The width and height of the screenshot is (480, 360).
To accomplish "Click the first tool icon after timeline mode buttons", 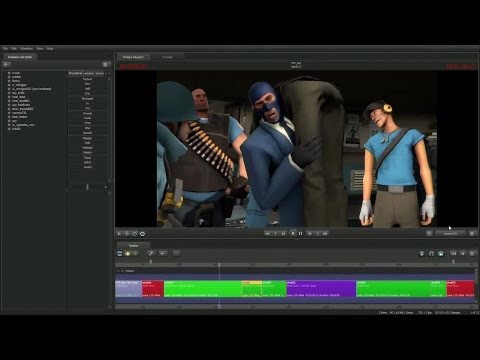I will pos(151,253).
